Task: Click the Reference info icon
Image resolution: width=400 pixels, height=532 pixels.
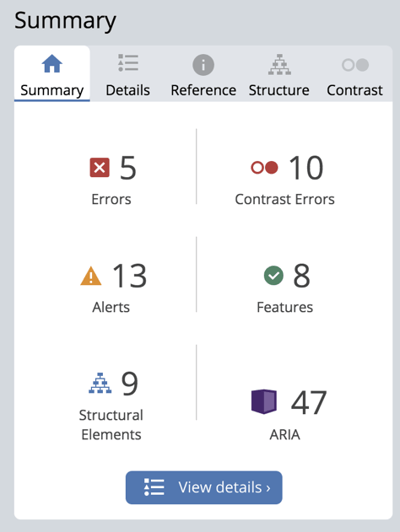Action: pos(203,65)
